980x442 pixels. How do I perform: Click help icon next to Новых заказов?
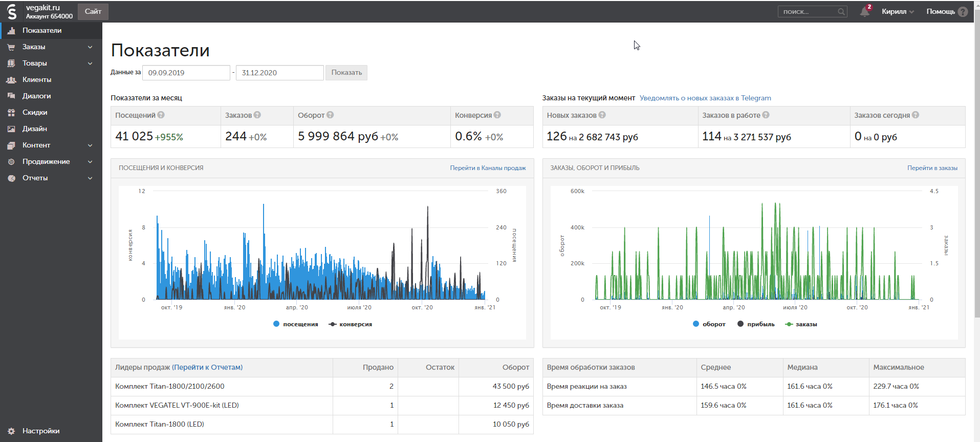602,115
